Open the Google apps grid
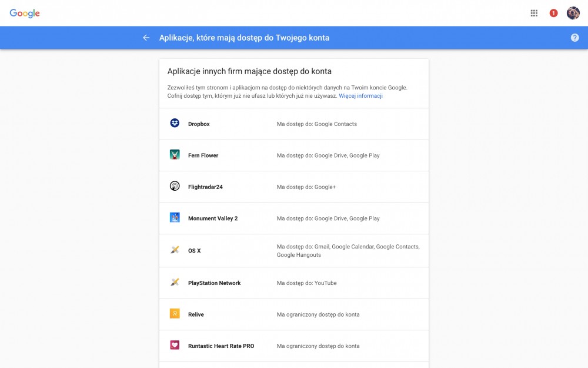Viewport: 588px width, 368px height. pyautogui.click(x=534, y=13)
